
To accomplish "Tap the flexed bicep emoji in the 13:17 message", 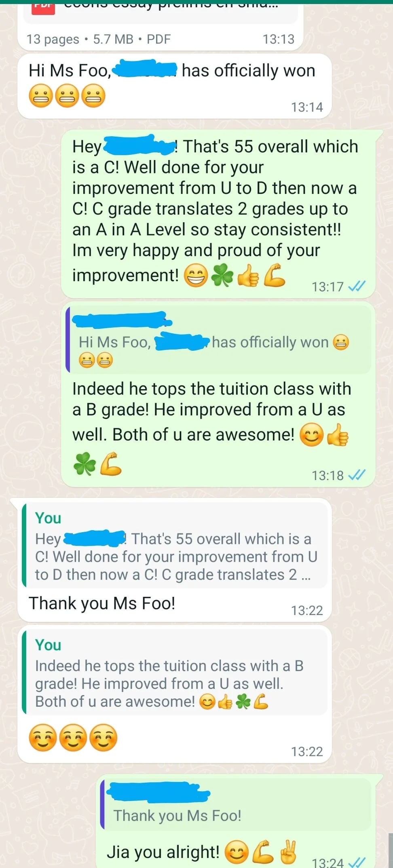I will (x=275, y=275).
